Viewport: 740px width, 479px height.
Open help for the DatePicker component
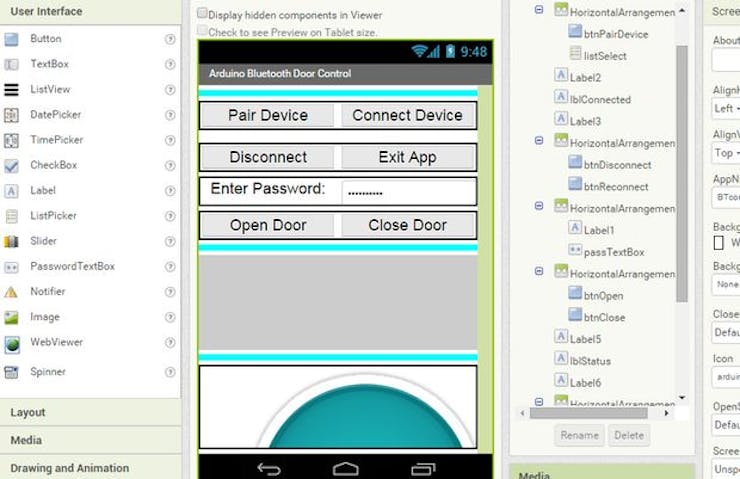[x=170, y=115]
